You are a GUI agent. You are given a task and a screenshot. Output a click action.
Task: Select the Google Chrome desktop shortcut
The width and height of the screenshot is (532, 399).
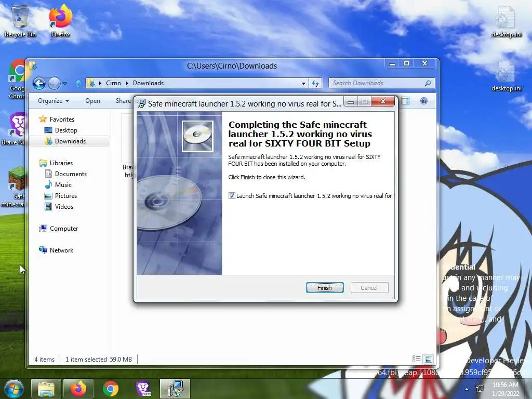(x=17, y=79)
